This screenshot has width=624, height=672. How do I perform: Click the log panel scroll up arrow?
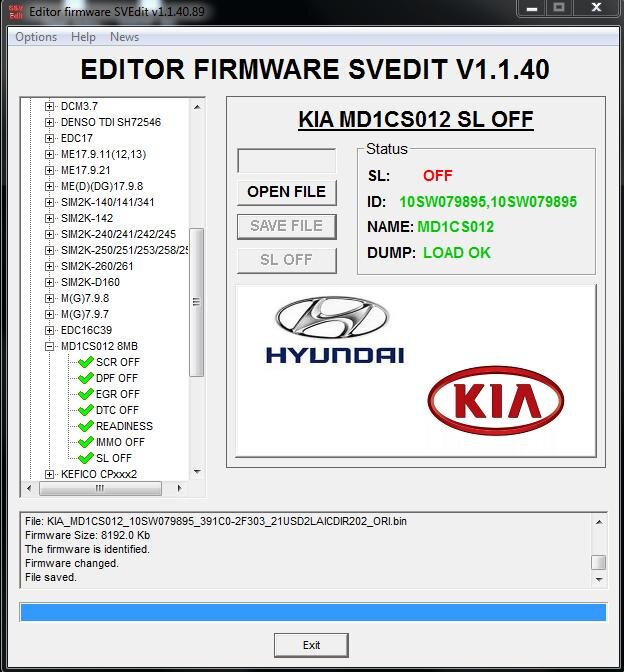(599, 522)
